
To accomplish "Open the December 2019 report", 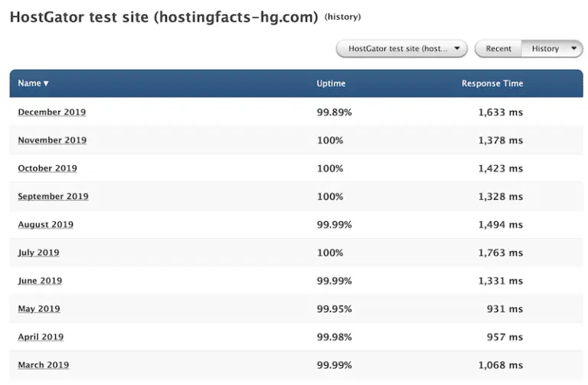I will [51, 113].
